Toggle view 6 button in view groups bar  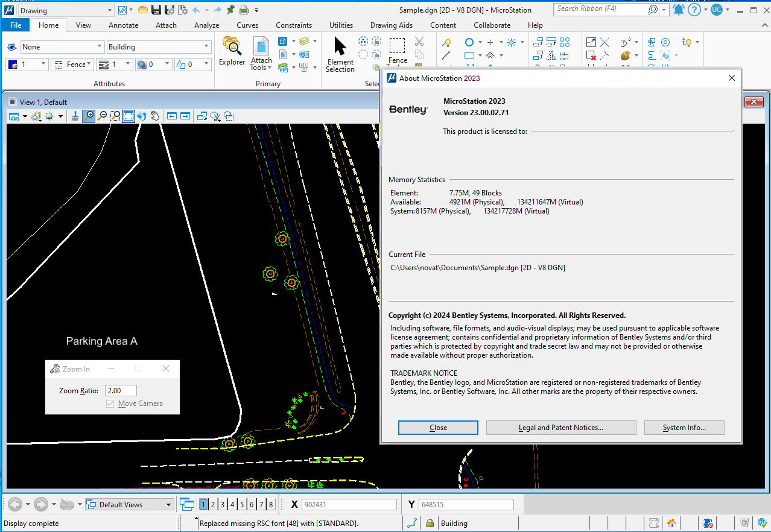tap(252, 505)
